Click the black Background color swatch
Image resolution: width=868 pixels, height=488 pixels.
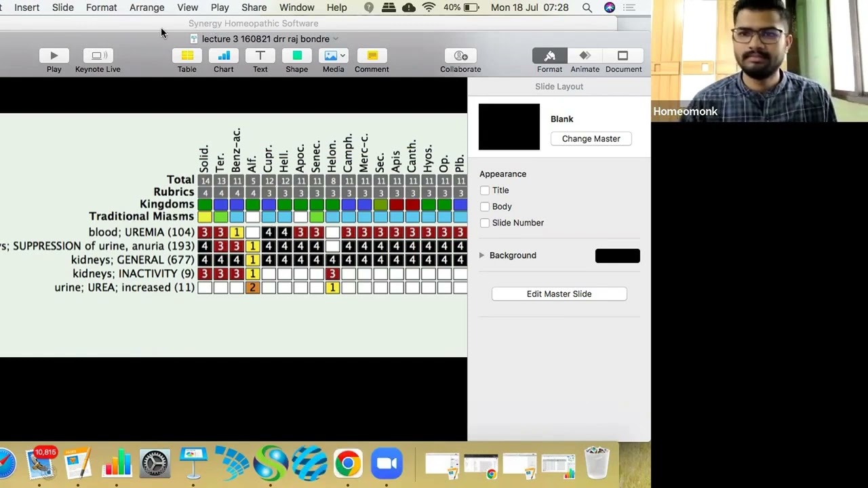(617, 256)
